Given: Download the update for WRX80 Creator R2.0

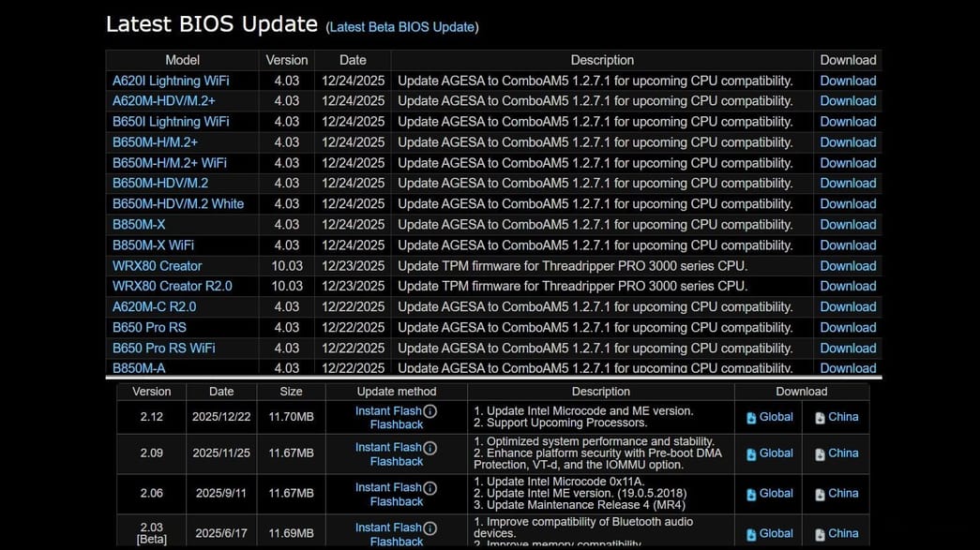Looking at the screenshot, I should pyautogui.click(x=847, y=286).
